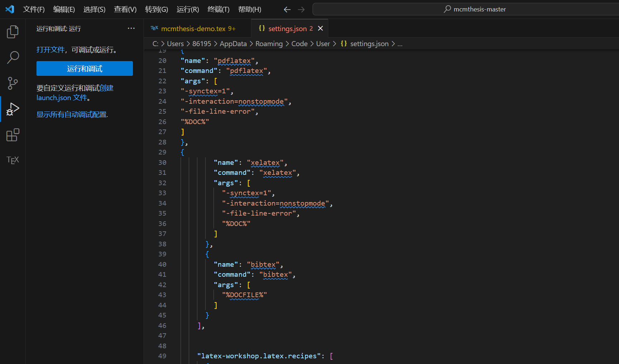Click "xelatex" value on line 31
This screenshot has height=364, width=619.
(277, 173)
